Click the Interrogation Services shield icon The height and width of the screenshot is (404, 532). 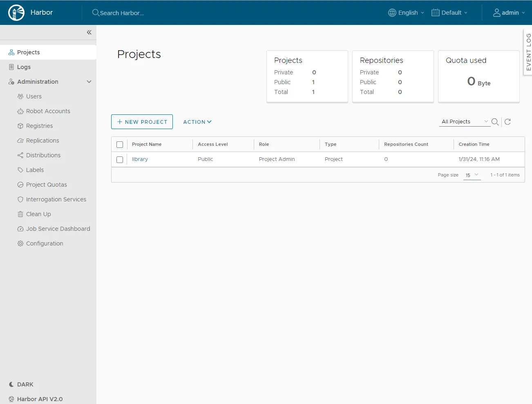tap(20, 199)
